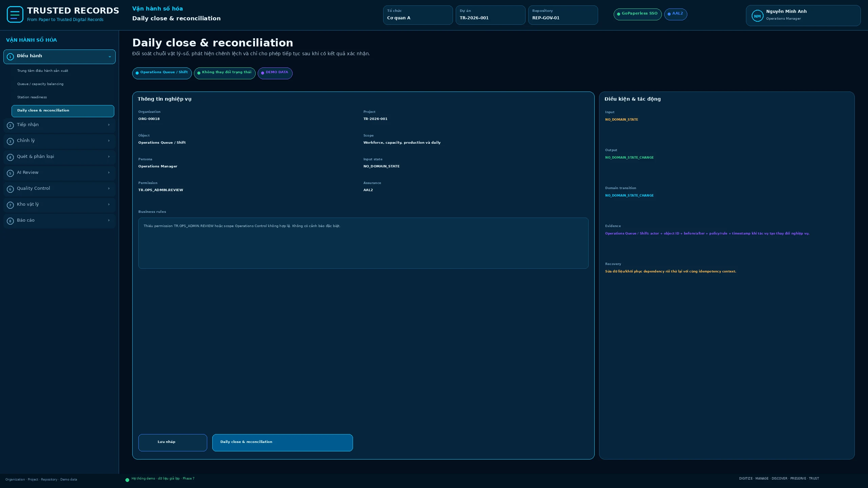The height and width of the screenshot is (488, 868).
Task: Click the step 5 circle icon beside AI Review
Action: (x=10, y=173)
